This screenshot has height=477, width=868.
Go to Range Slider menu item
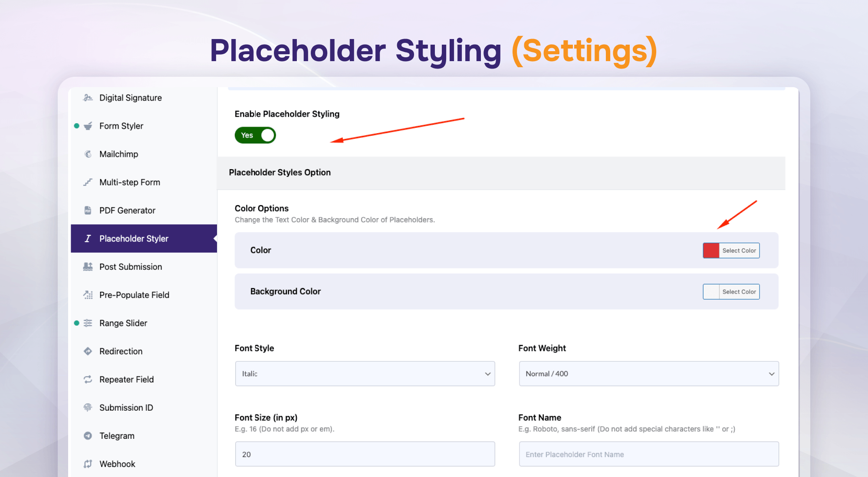click(x=144, y=323)
